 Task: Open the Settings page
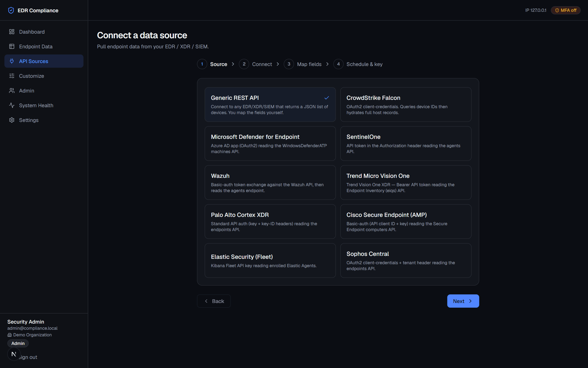click(44, 120)
